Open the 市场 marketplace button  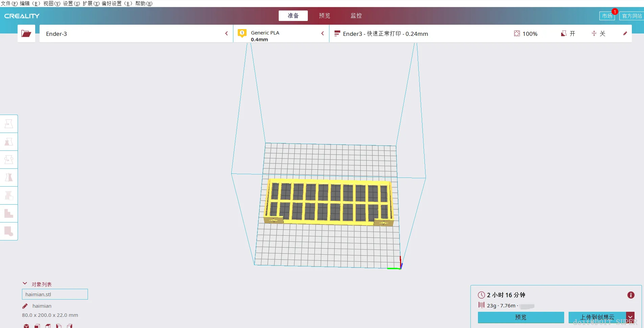[607, 16]
